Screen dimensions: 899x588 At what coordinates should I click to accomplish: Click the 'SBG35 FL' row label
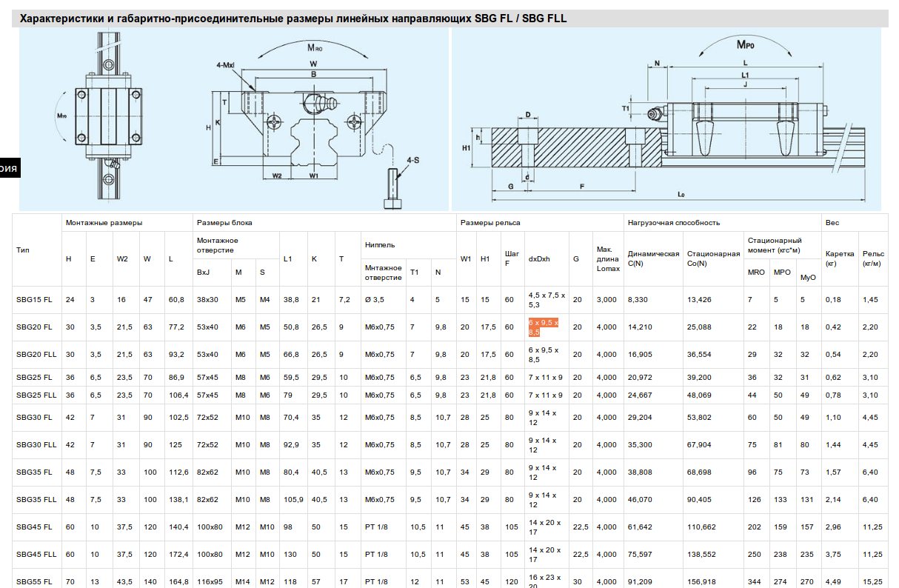coord(34,472)
